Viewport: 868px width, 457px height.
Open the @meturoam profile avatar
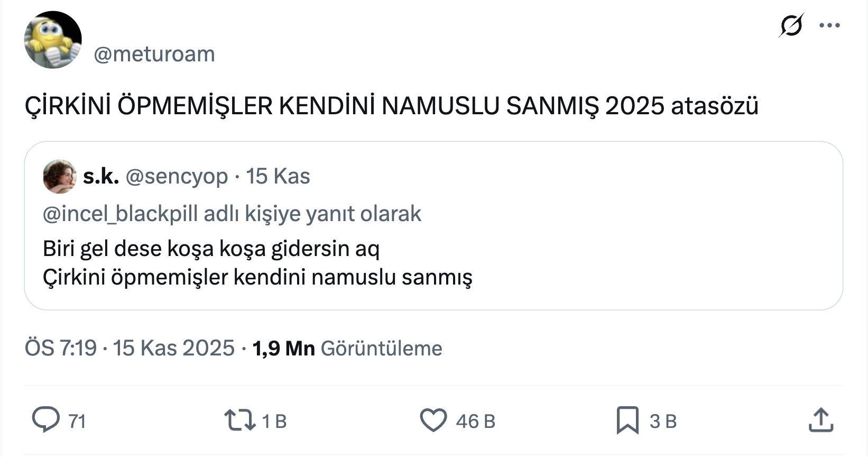53,40
